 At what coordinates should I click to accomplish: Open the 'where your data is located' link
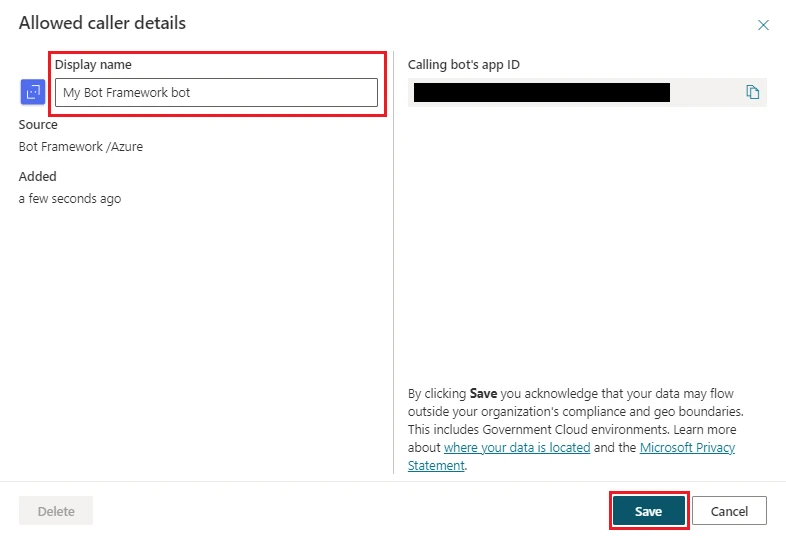517,448
